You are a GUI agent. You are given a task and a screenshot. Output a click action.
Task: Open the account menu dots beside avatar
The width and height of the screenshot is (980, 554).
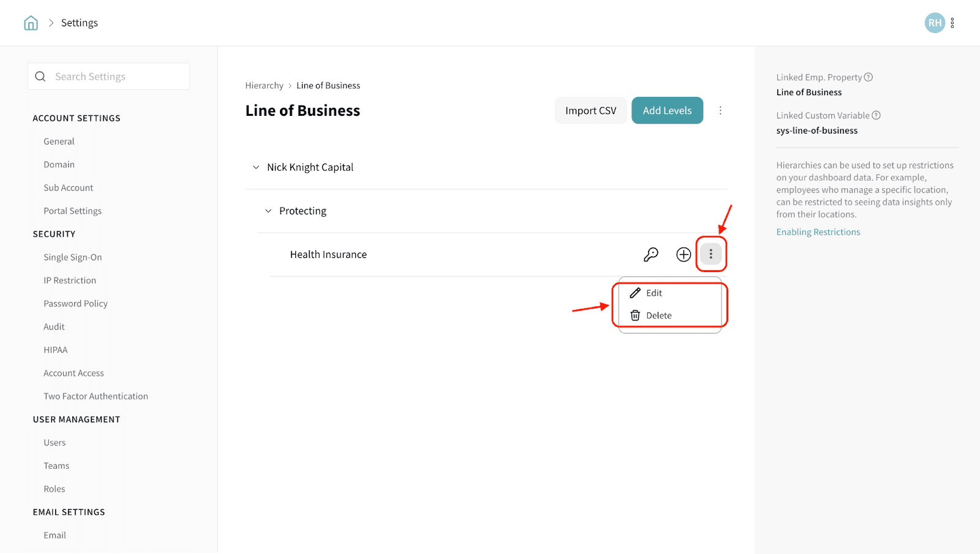click(x=952, y=23)
